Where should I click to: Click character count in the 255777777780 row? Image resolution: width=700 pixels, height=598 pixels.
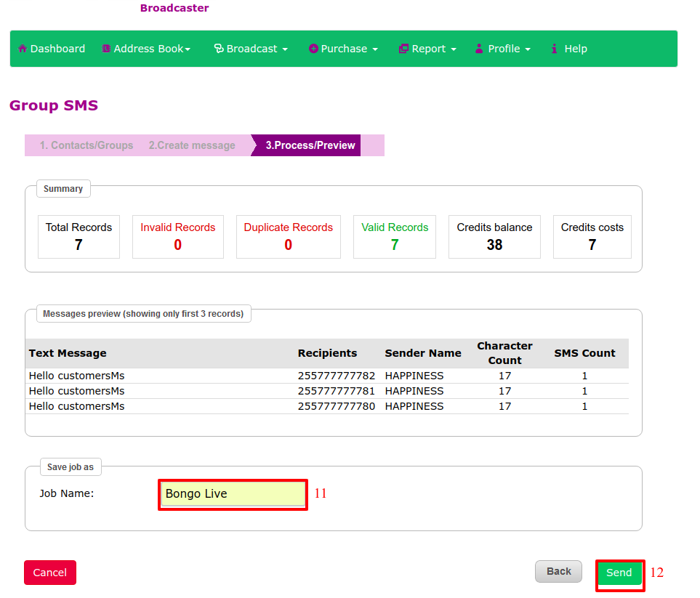(x=505, y=406)
